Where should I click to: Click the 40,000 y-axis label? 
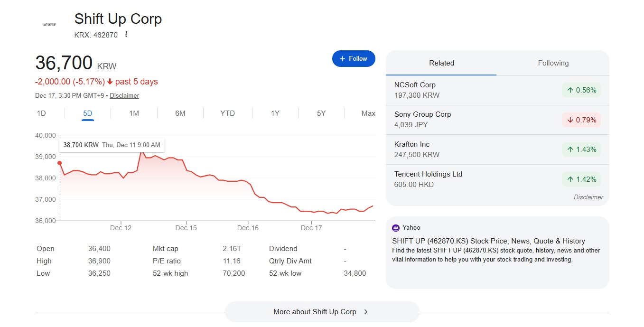point(46,135)
